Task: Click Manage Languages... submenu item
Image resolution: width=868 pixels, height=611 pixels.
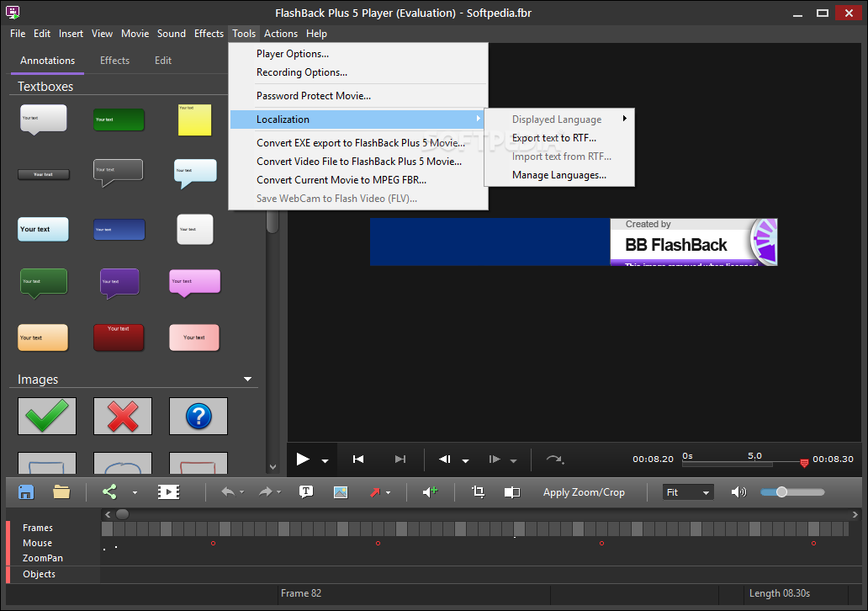Action: point(559,175)
